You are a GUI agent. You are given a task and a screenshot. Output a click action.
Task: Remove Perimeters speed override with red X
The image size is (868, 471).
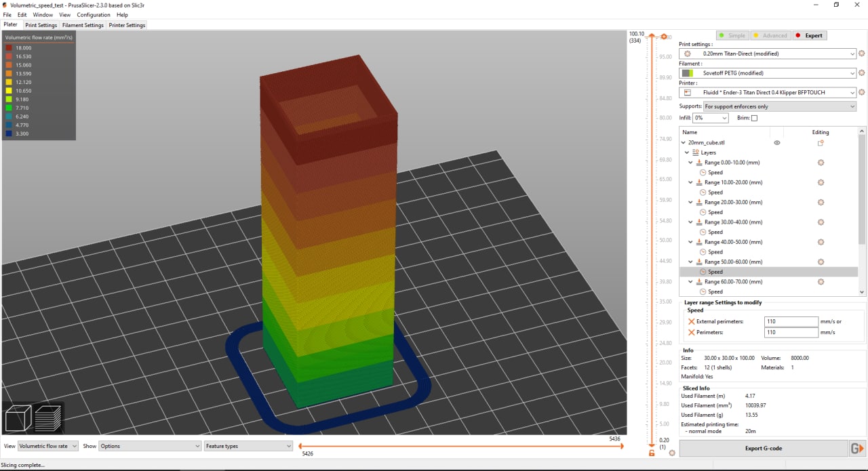click(x=691, y=333)
